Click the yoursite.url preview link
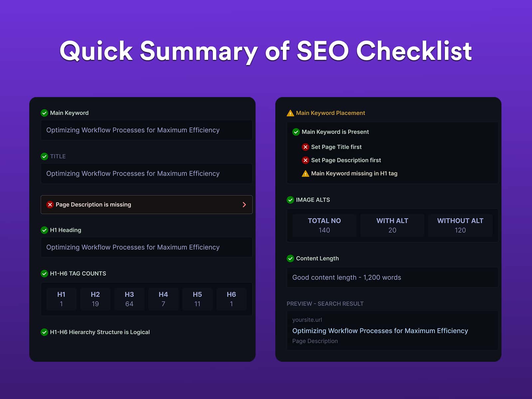Image resolution: width=532 pixels, height=399 pixels. (307, 320)
